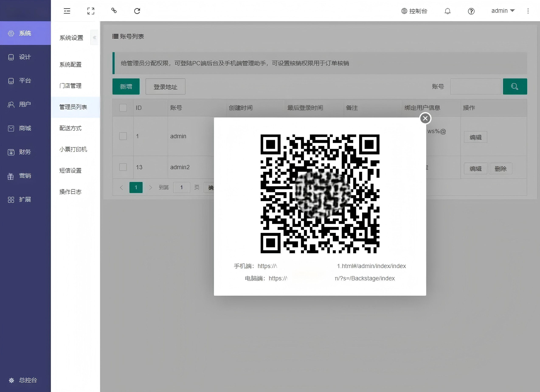Close the QR code popup
This screenshot has height=392, width=540.
pyautogui.click(x=425, y=118)
